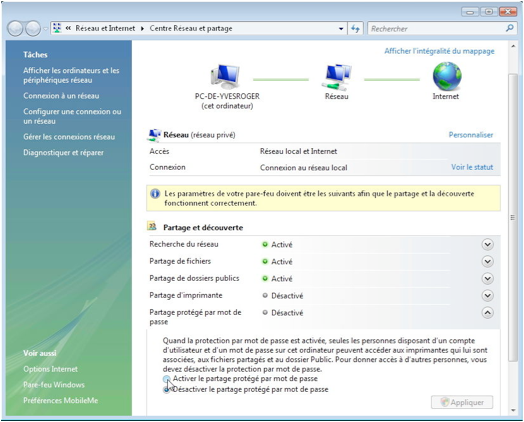The image size is (524, 422).
Task: Click Connexion au réseau local value
Action: tap(303, 168)
